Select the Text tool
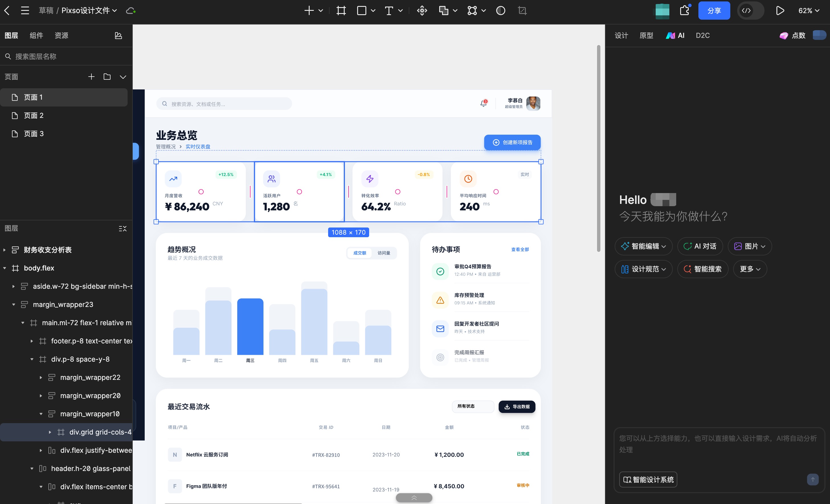Viewport: 830px width, 504px height. [389, 11]
